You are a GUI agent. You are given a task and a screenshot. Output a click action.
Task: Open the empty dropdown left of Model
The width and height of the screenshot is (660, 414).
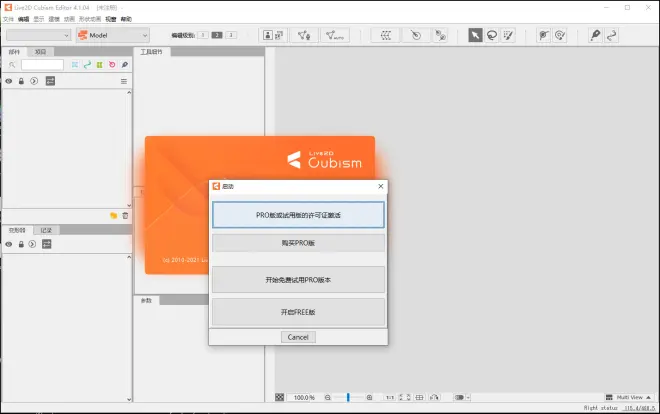38,35
